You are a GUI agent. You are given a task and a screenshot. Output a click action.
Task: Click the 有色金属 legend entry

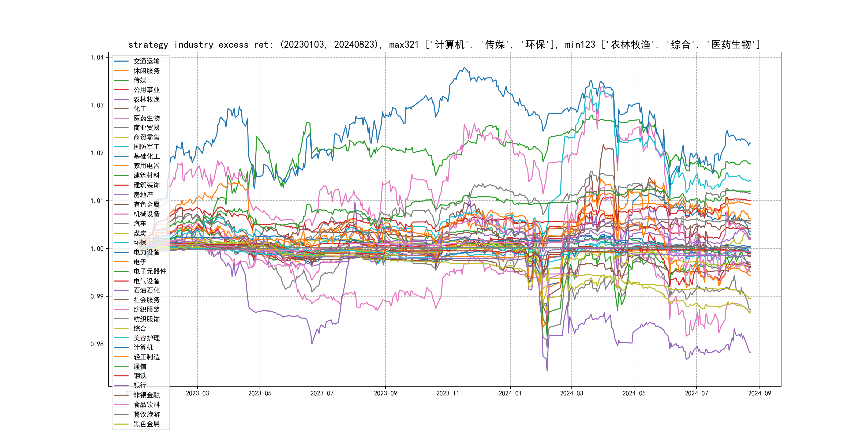146,204
